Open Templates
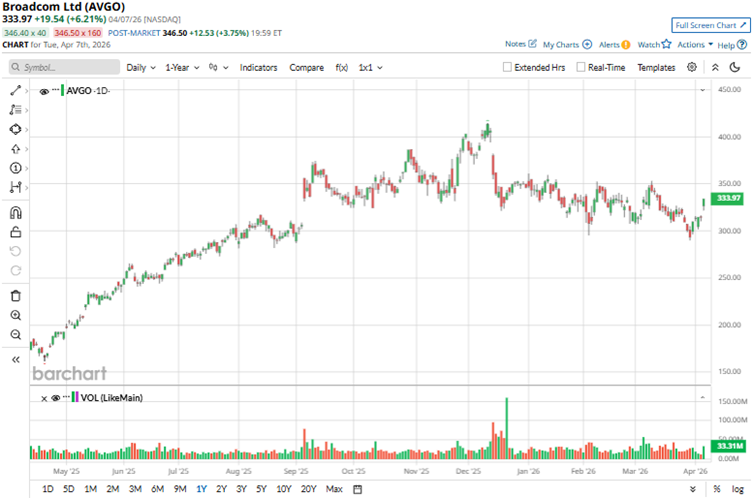 656,68
